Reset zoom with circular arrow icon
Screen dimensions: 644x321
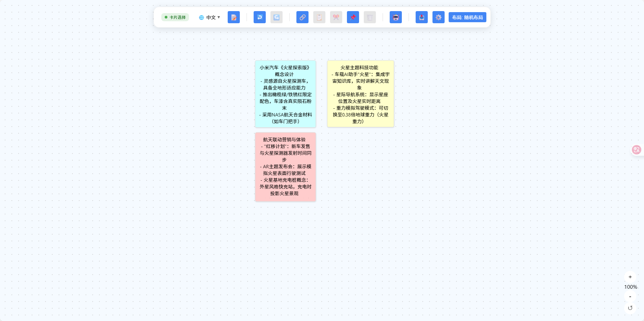[x=630, y=308]
